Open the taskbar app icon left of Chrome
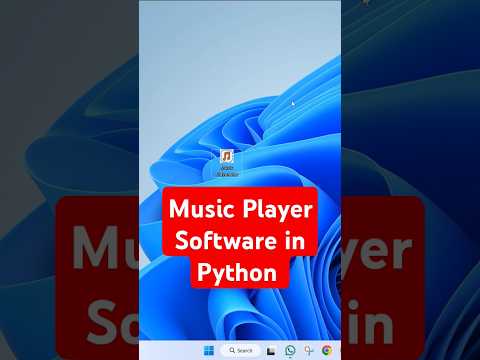 click(x=309, y=350)
